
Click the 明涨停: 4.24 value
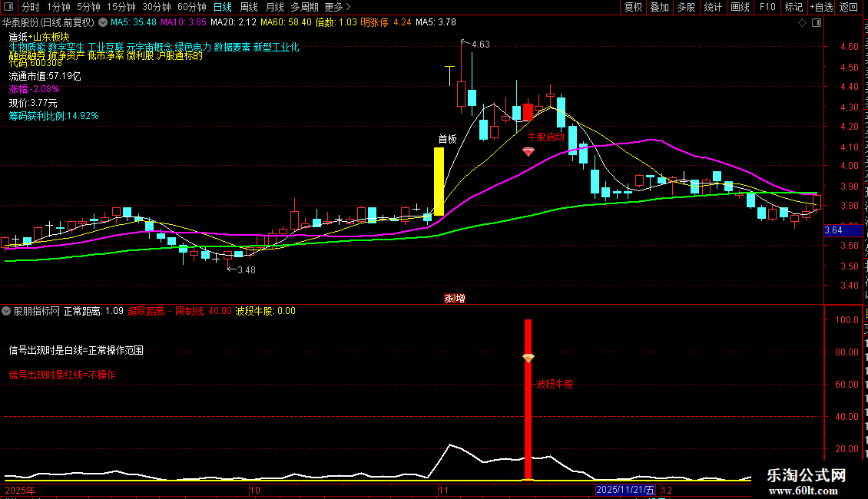tap(386, 23)
